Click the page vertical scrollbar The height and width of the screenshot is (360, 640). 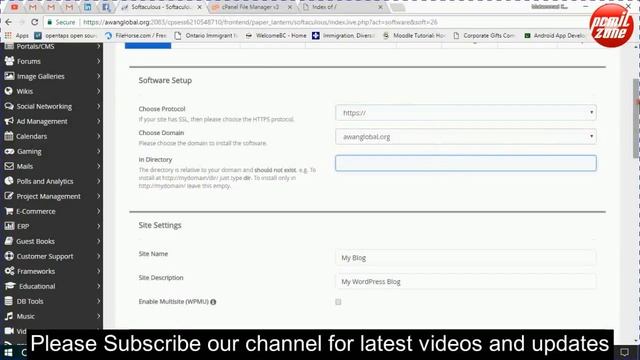click(636, 118)
